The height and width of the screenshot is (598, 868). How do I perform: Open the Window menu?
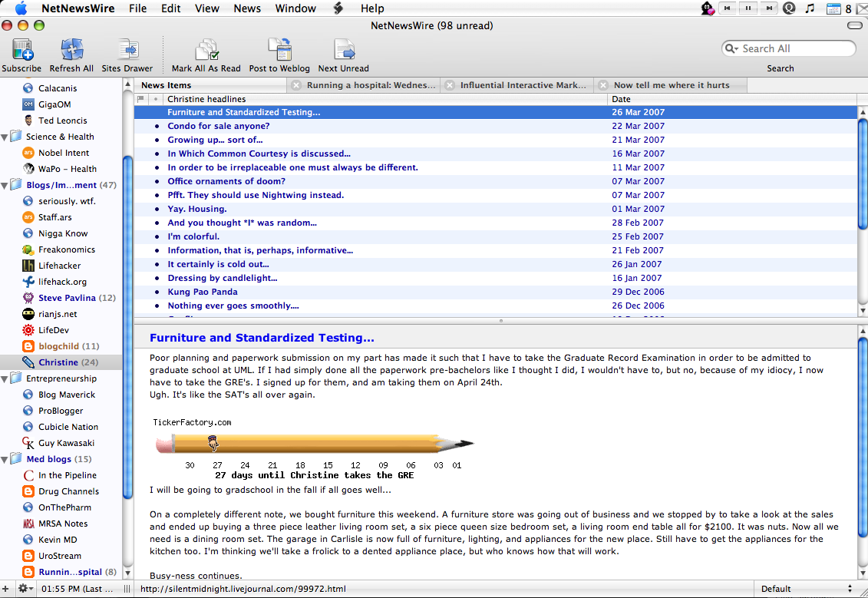tap(295, 8)
